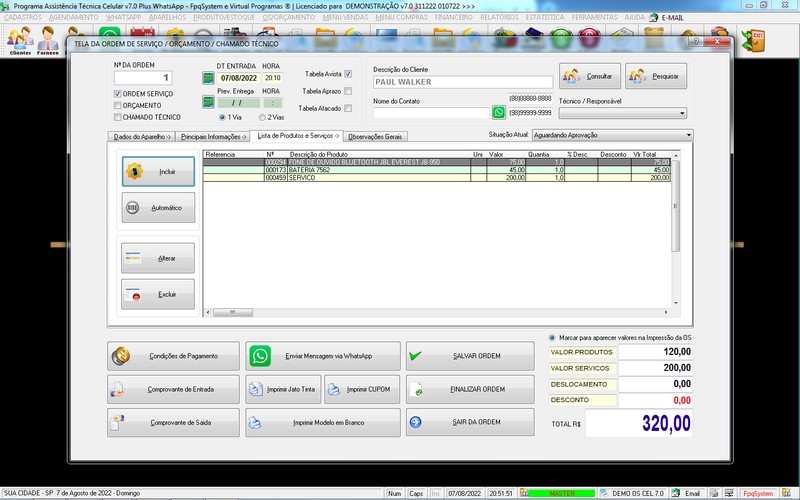Click the help question mark in dialog title bar
The width and height of the screenshot is (800, 500).
[x=696, y=42]
